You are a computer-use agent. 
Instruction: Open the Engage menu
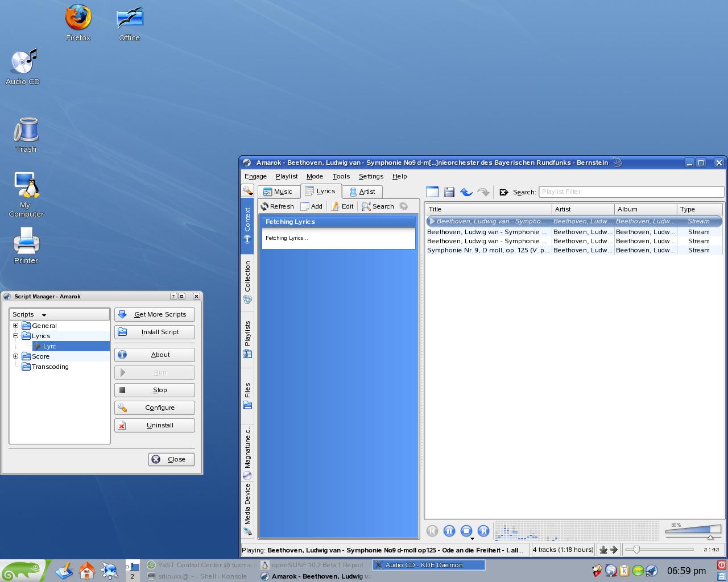tap(255, 176)
